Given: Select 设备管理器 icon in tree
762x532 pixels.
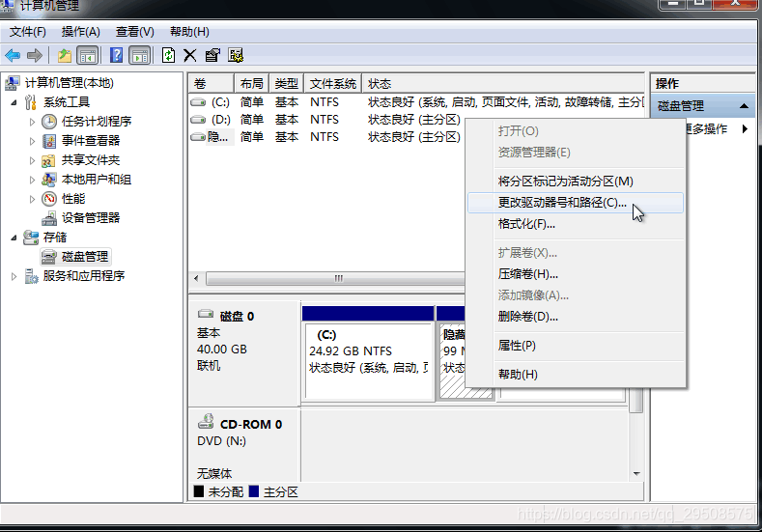Looking at the screenshot, I should (x=49, y=218).
